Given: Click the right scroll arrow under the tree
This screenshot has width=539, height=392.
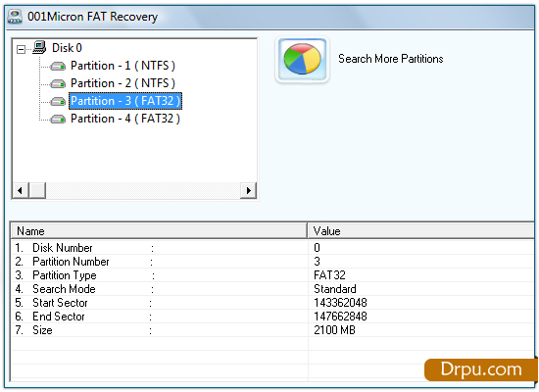Looking at the screenshot, I should click(x=249, y=190).
